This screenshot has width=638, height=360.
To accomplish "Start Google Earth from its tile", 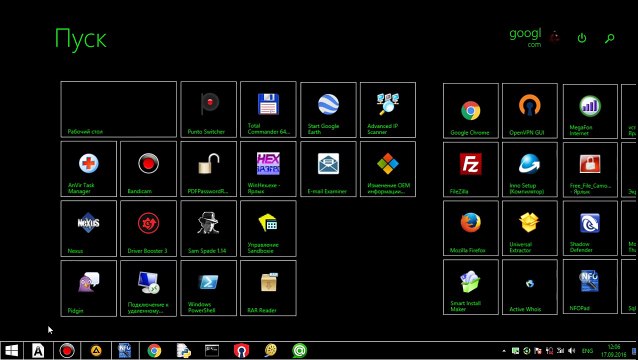I will [328, 110].
